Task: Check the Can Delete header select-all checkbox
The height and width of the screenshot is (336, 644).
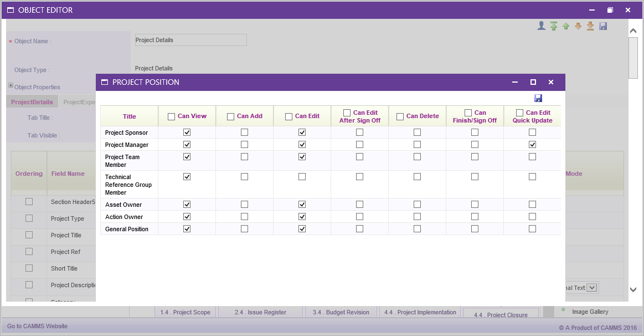Action: point(400,116)
